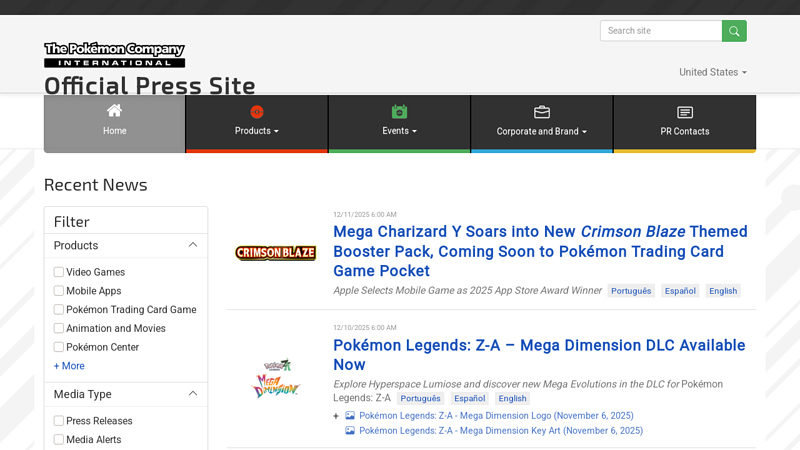This screenshot has height=450, width=800.
Task: View Mega Dimension article in English
Action: 512,398
